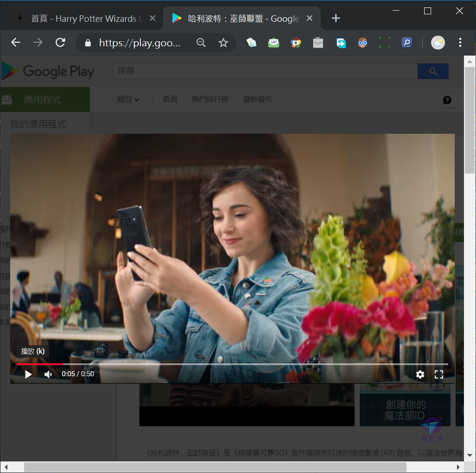The image size is (476, 473).
Task: Click the horizontal scrollbar left arrow
Action: pyautogui.click(x=6, y=467)
